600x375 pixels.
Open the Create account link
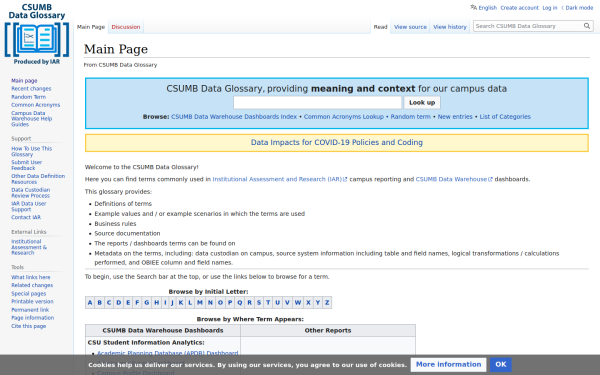click(519, 8)
